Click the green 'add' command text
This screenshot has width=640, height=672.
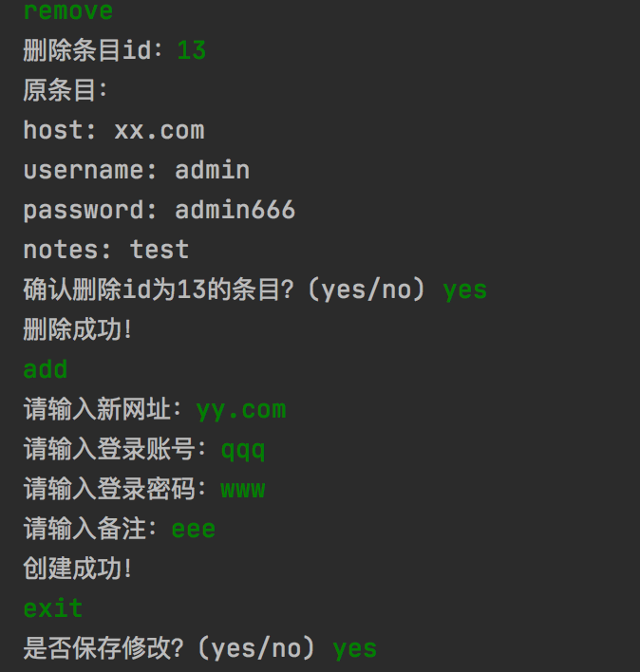pyautogui.click(x=46, y=369)
